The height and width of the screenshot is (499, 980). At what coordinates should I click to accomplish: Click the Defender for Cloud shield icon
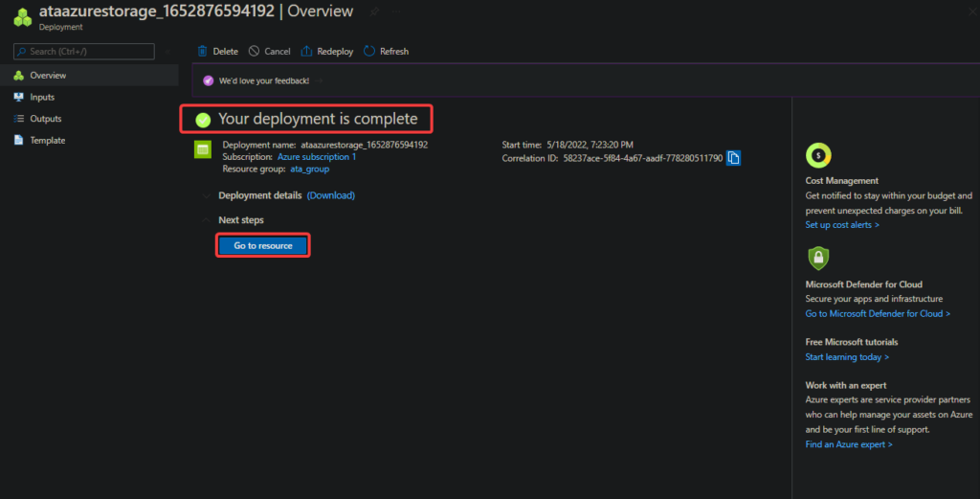[x=818, y=258]
